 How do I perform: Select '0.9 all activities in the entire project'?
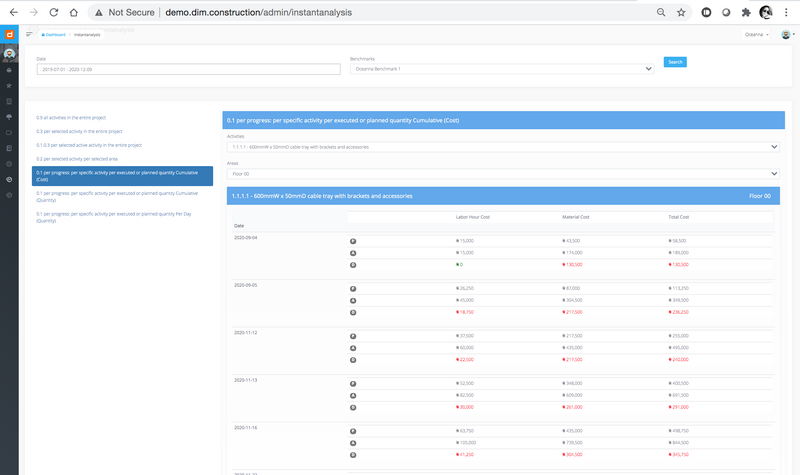pyautogui.click(x=71, y=118)
